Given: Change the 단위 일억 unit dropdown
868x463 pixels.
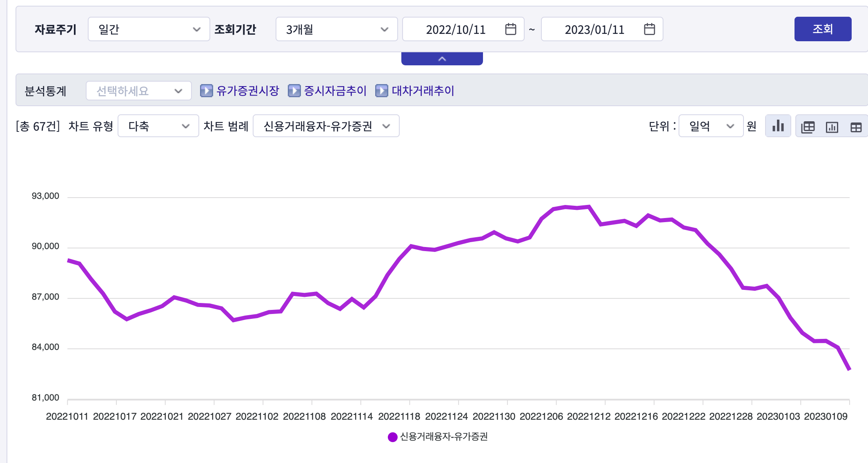Looking at the screenshot, I should tap(710, 126).
